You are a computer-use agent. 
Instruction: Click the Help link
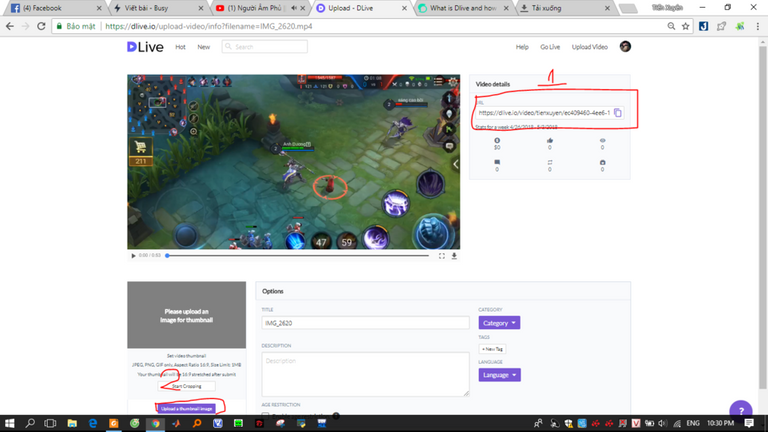(522, 47)
